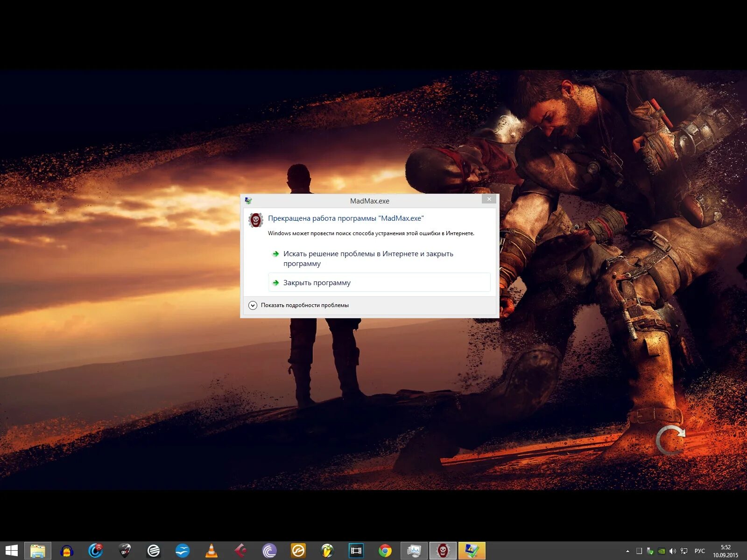Image resolution: width=747 pixels, height=560 pixels.
Task: Switch to the system monitor taskbar window
Action: coord(414,551)
